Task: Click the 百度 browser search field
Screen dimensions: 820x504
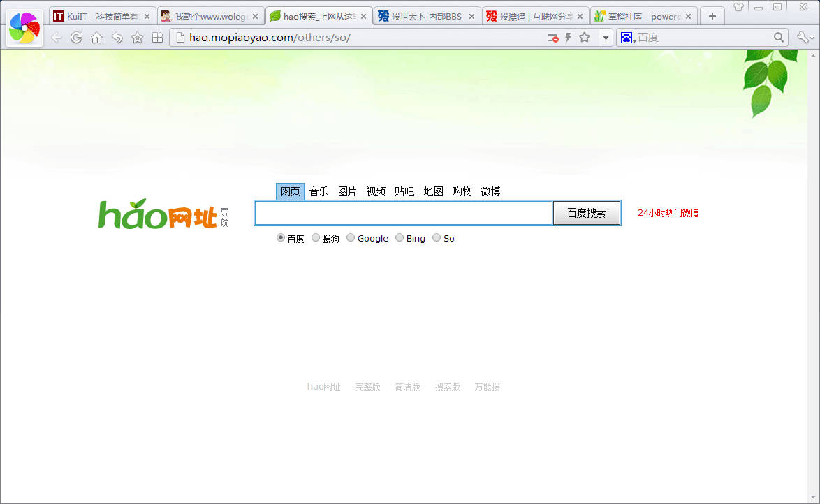Action: 703,38
